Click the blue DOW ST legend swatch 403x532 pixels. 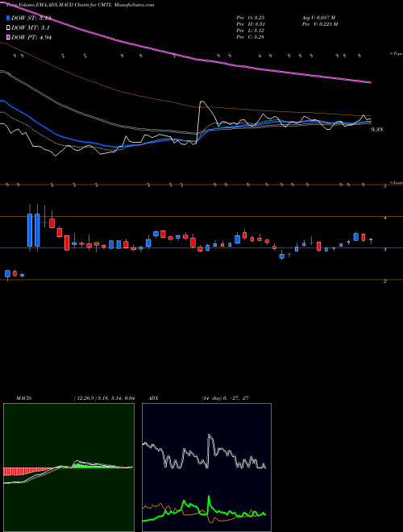click(x=8, y=19)
